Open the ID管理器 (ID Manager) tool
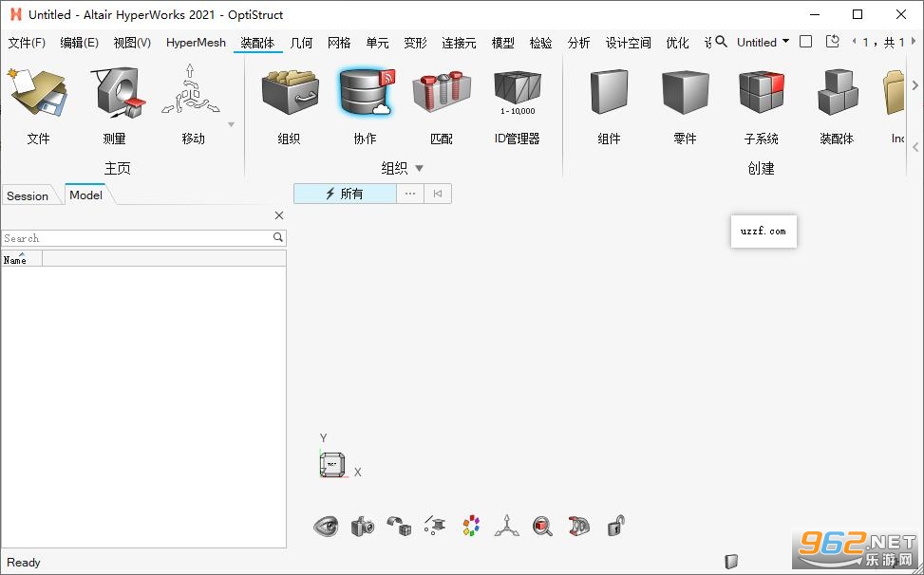 click(518, 92)
